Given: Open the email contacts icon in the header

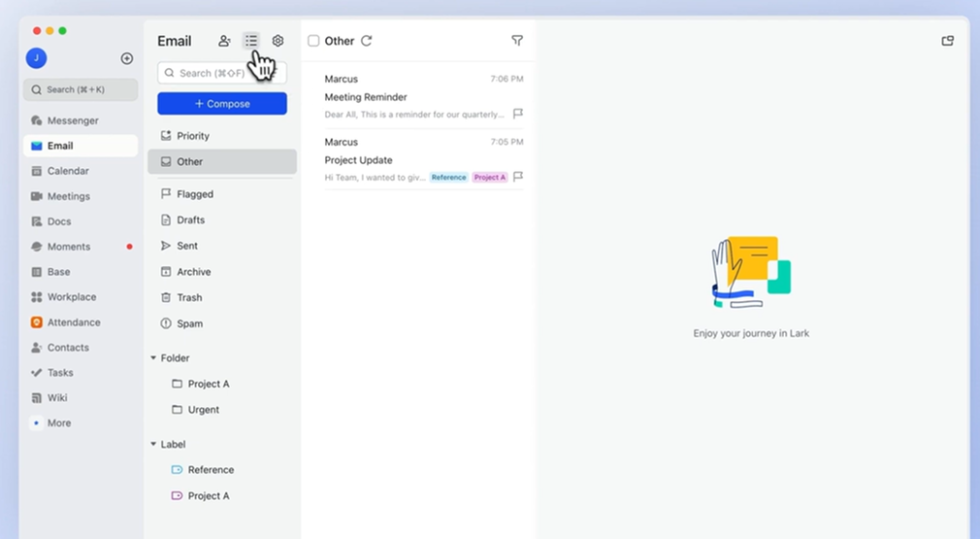Looking at the screenshot, I should click(x=224, y=41).
